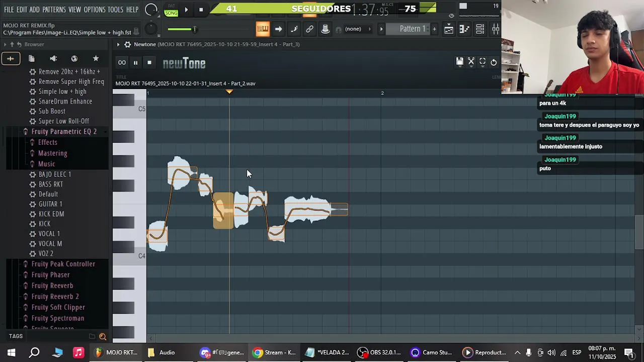The height and width of the screenshot is (362, 644).
Task: Click the stamp tool icon
Action: [x=326, y=29]
